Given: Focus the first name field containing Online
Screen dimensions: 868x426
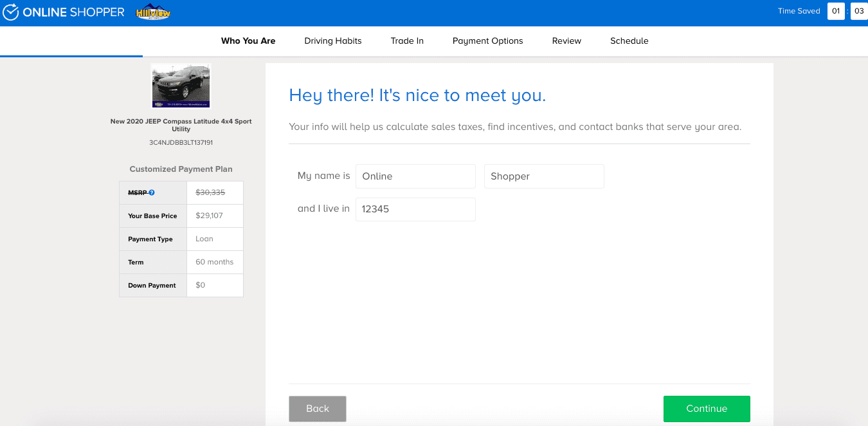Looking at the screenshot, I should pyautogui.click(x=415, y=176).
